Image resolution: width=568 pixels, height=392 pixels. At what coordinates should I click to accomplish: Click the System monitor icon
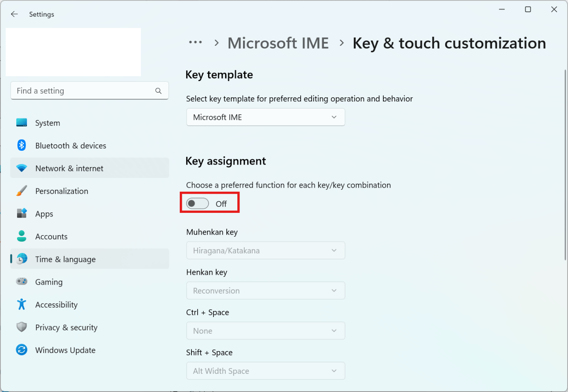(22, 122)
